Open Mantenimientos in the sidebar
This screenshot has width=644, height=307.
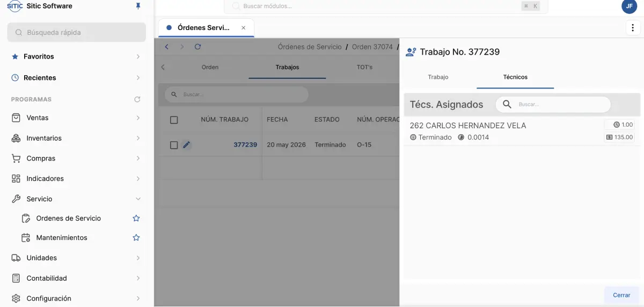tap(62, 238)
